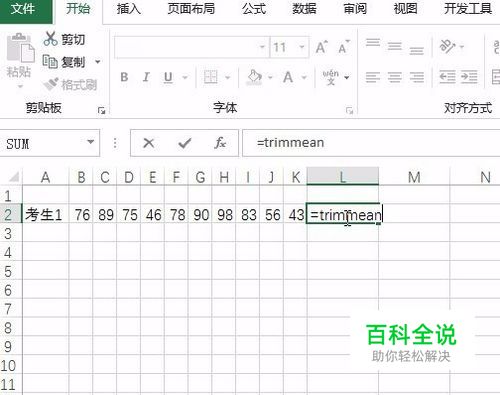Open the Paste options dropdown arrow
Image resolution: width=500 pixels, height=395 pixels.
coord(20,87)
